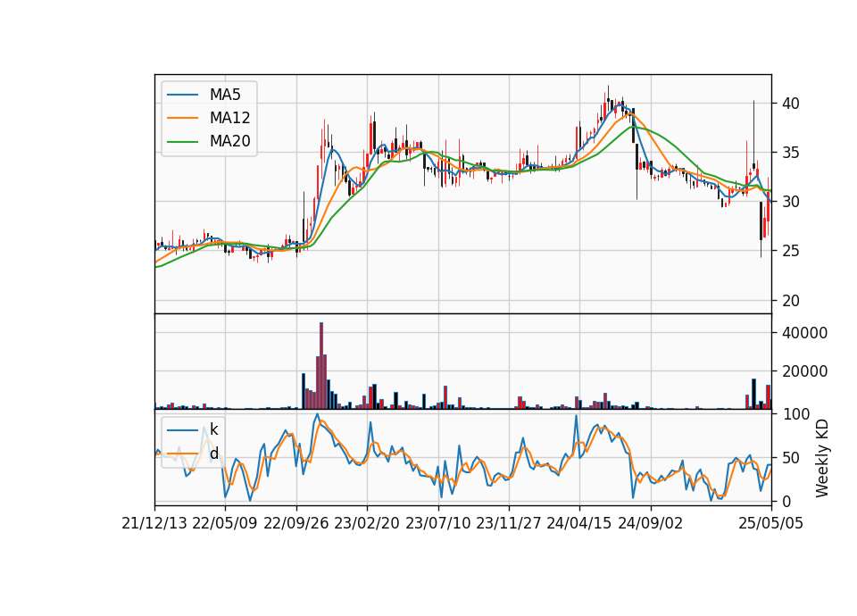Click the 'd' legend label in KD panel
The image size is (857, 616).
213,454
